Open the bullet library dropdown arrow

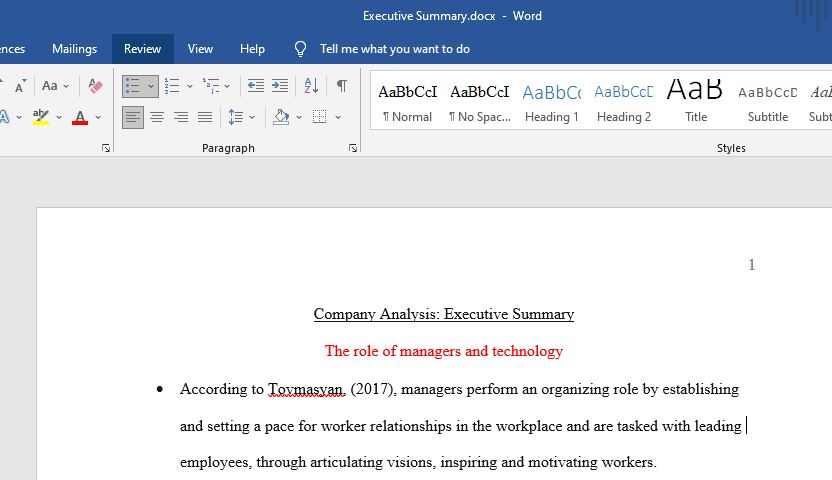pos(151,86)
